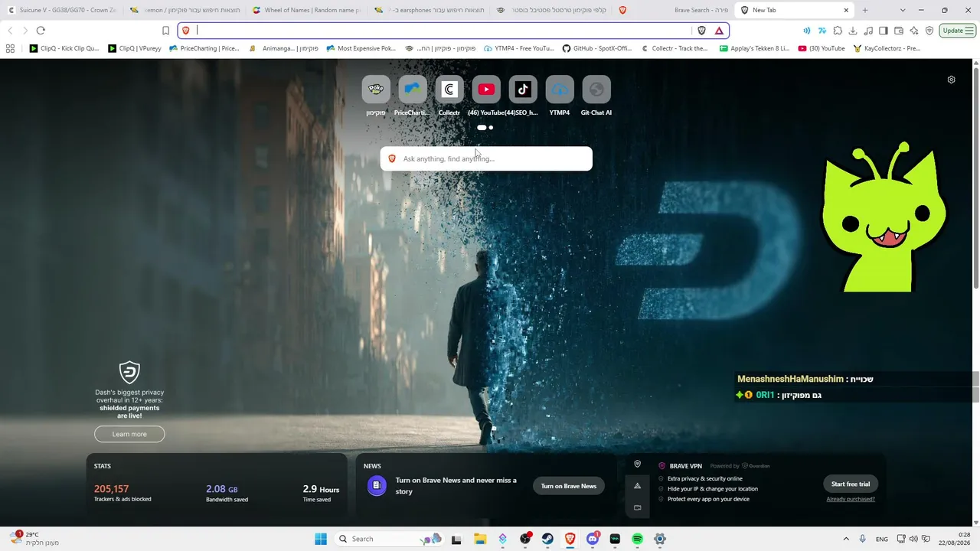The image size is (980, 551).
Task: Show hidden system tray icons
Action: pyautogui.click(x=846, y=539)
